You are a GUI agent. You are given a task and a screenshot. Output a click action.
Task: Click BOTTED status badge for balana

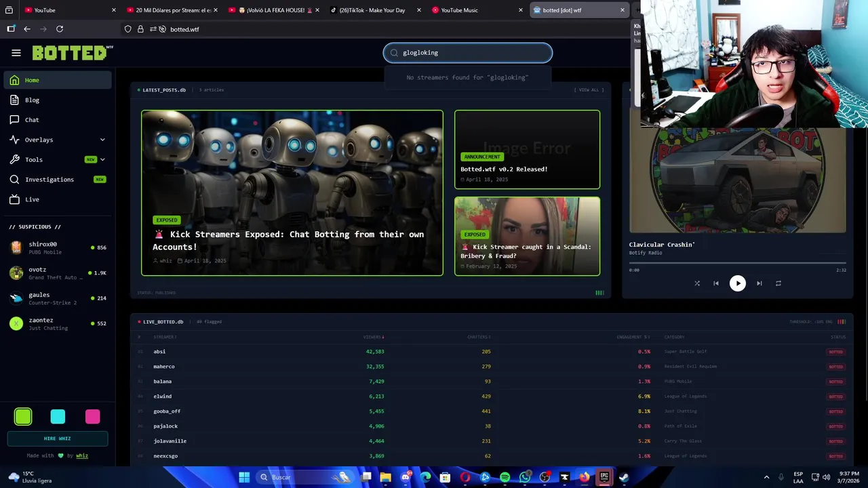tap(835, 382)
